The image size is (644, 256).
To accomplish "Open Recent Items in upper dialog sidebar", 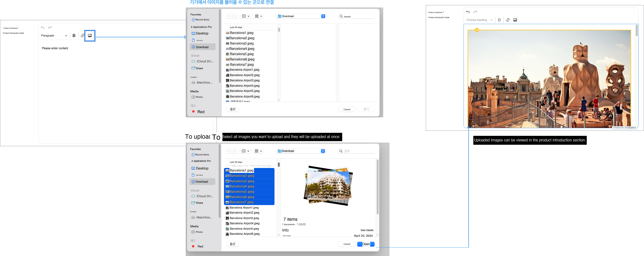I will [200, 20].
